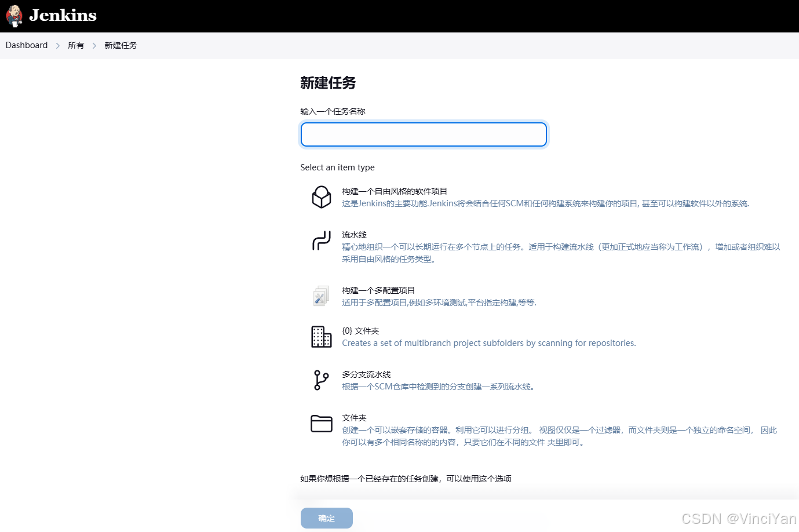Click the 新建任务 breadcrumb item
The height and width of the screenshot is (532, 799).
point(121,45)
